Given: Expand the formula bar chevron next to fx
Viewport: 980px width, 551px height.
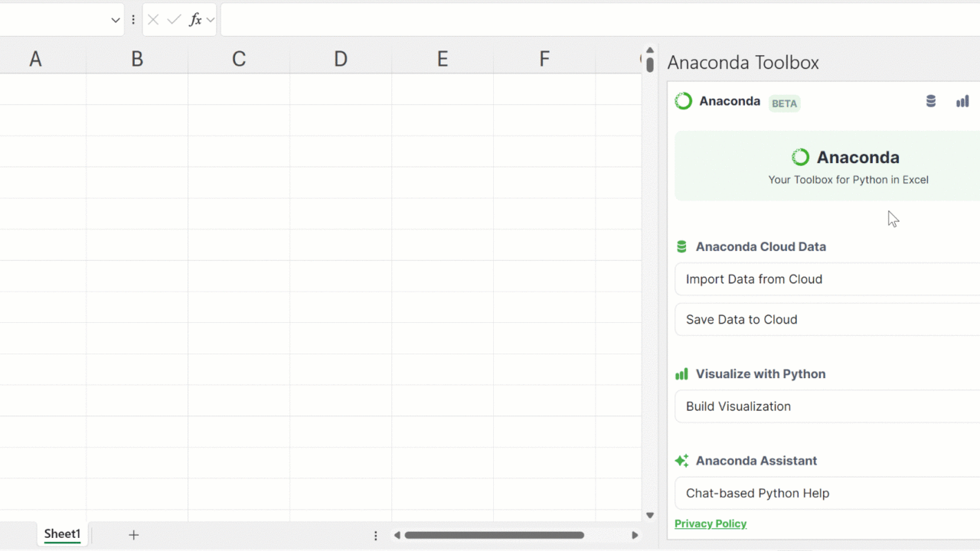Looking at the screenshot, I should point(211,20).
